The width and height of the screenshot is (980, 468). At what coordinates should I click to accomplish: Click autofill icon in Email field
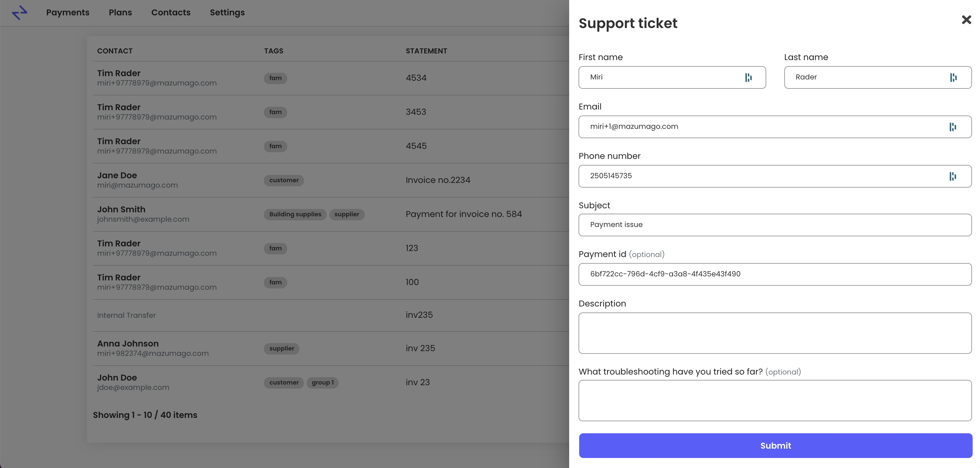953,127
